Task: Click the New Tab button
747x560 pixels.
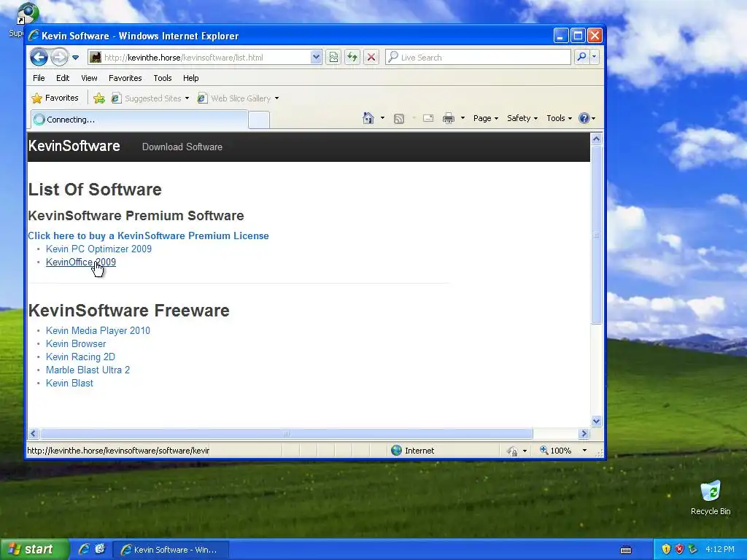Action: [x=259, y=120]
